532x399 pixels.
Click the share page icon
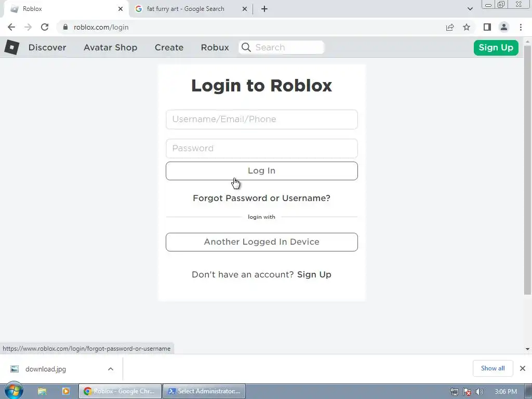click(x=450, y=27)
